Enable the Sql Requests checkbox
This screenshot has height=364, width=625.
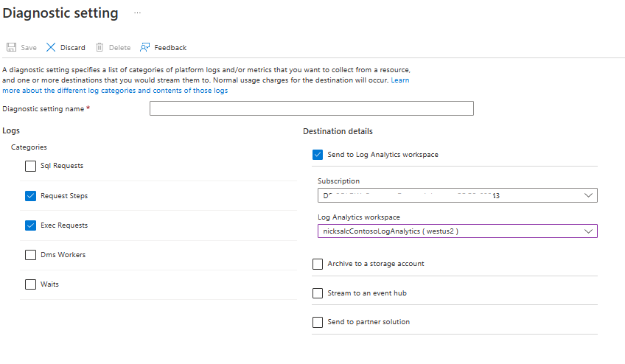click(30, 166)
